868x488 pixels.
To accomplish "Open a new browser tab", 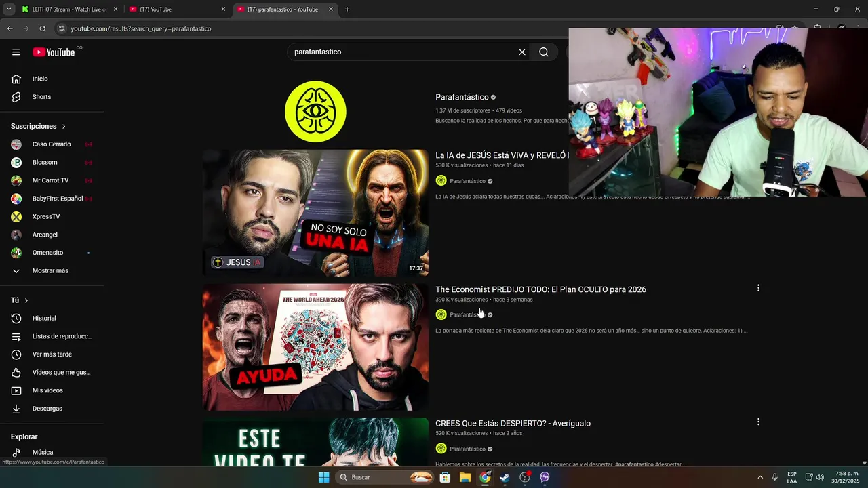I will pos(347,9).
